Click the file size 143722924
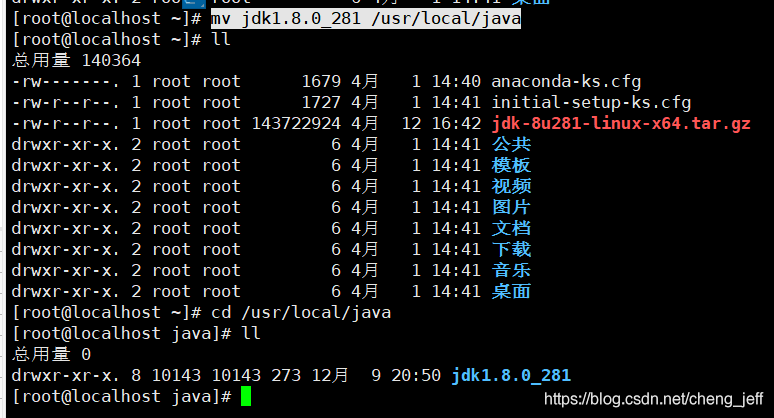The height and width of the screenshot is (418, 774). pyautogui.click(x=296, y=123)
